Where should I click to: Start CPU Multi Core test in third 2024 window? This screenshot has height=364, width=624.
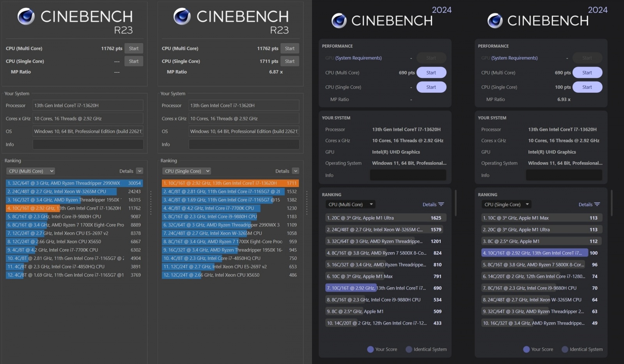tap(431, 72)
